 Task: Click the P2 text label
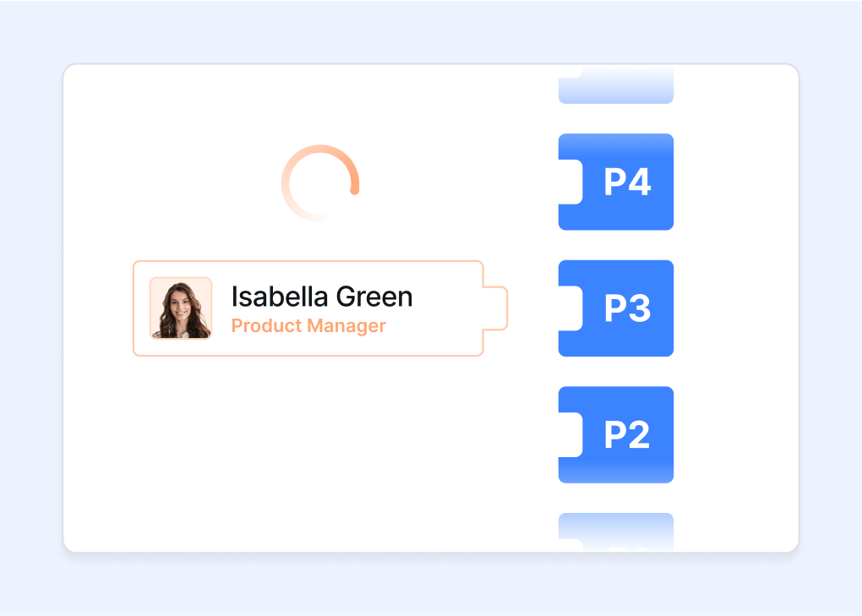627,434
